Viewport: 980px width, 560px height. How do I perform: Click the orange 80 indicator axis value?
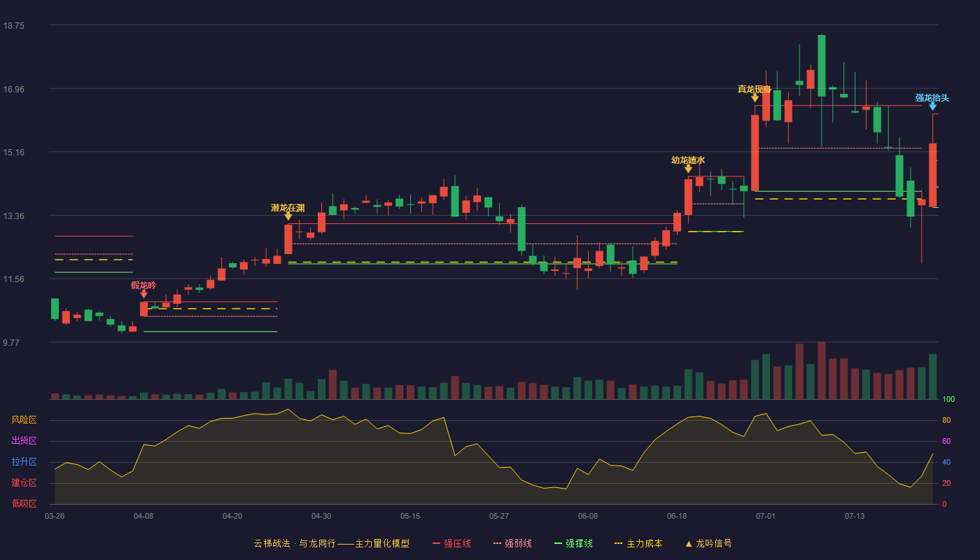click(946, 420)
